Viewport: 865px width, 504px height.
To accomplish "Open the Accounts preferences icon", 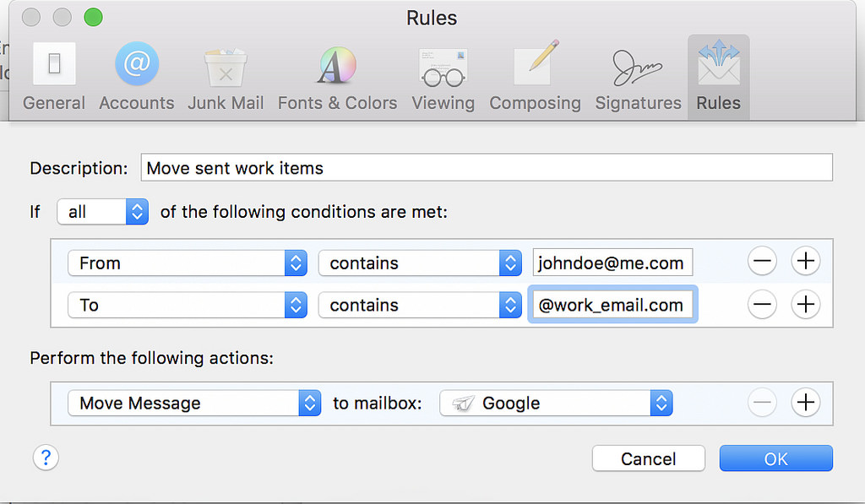I will [x=136, y=78].
